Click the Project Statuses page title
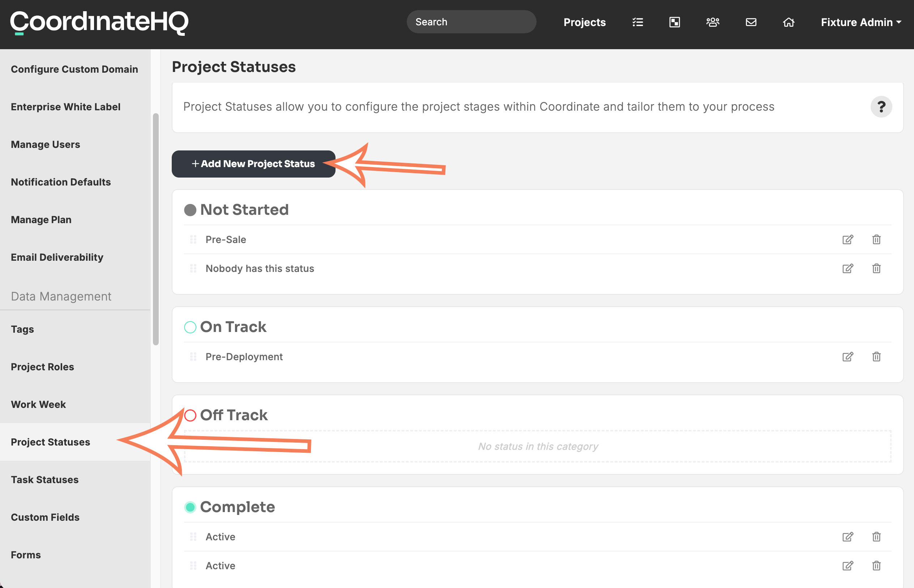Image resolution: width=914 pixels, height=588 pixels. [x=234, y=67]
